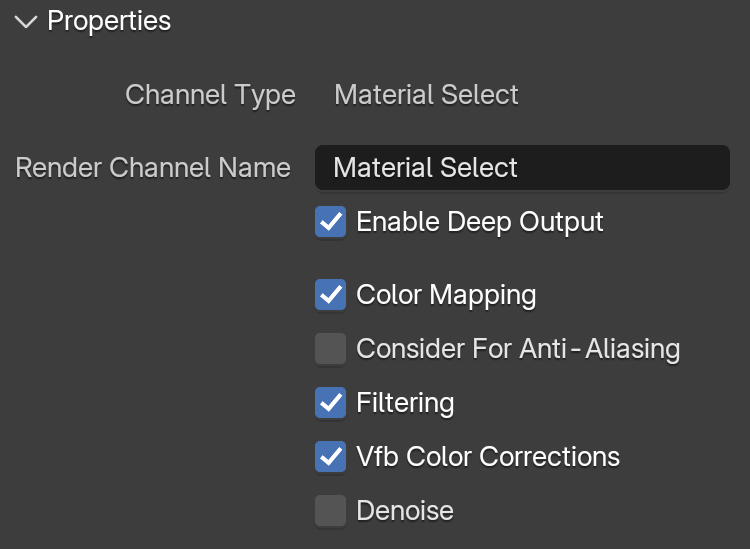Click blank header bar beside Properties title

[459, 22]
